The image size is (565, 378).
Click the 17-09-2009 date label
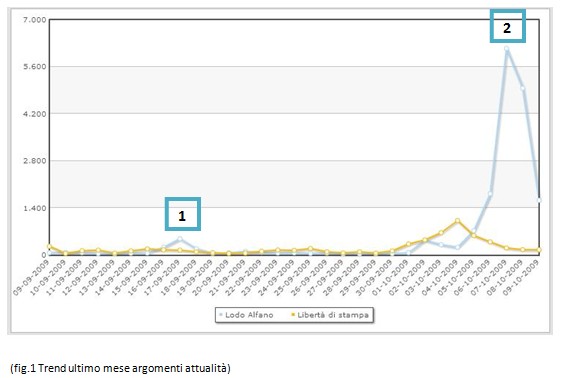(x=162, y=278)
